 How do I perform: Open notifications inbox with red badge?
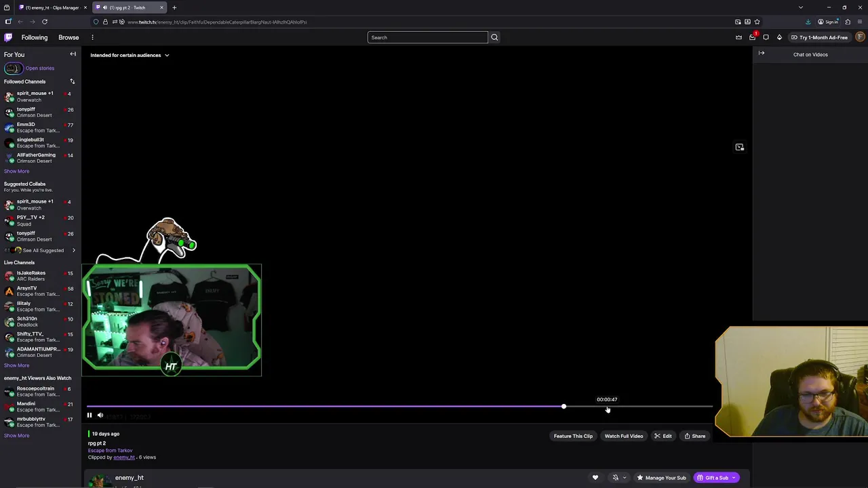coord(753,37)
